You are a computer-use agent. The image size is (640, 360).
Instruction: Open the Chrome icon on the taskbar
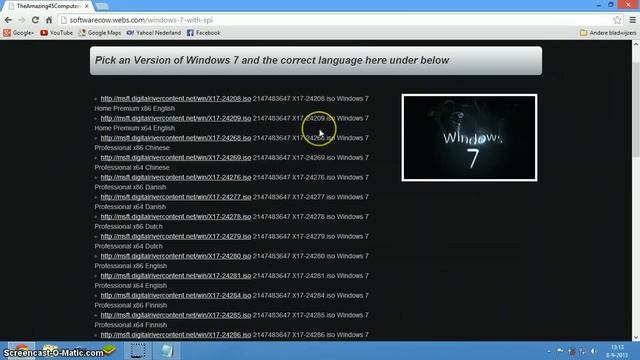(x=22, y=351)
